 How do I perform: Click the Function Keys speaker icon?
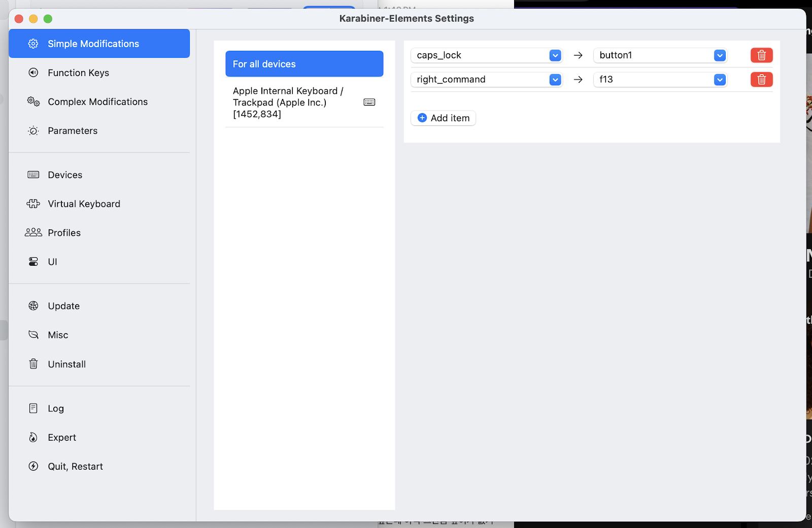pyautogui.click(x=33, y=73)
